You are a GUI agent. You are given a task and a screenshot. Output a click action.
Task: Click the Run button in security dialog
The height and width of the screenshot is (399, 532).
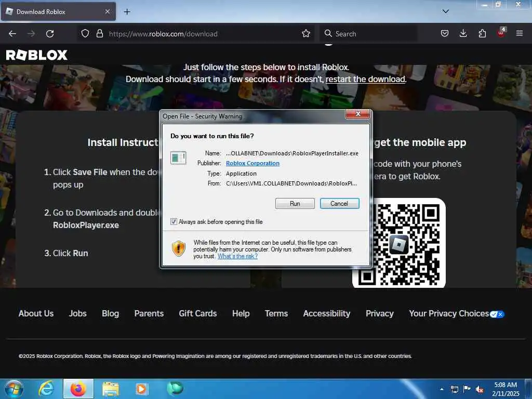[x=295, y=203]
